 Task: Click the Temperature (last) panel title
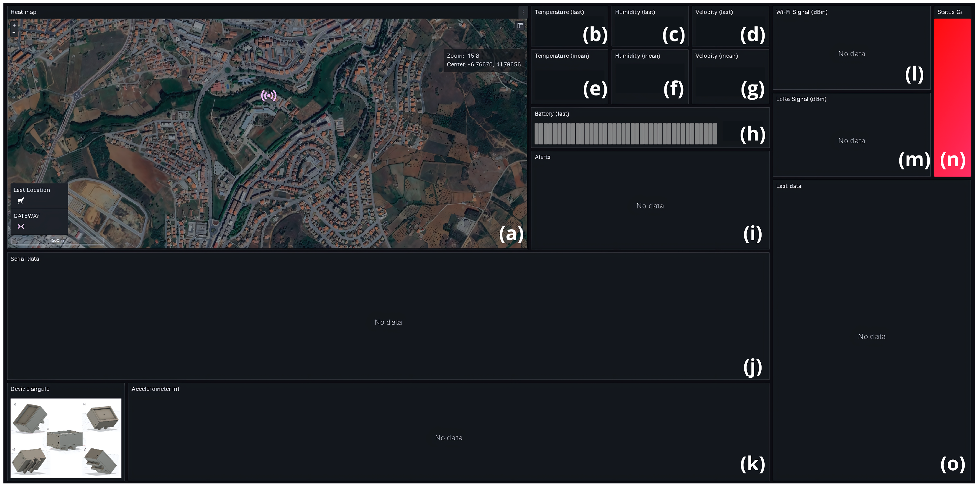point(559,12)
